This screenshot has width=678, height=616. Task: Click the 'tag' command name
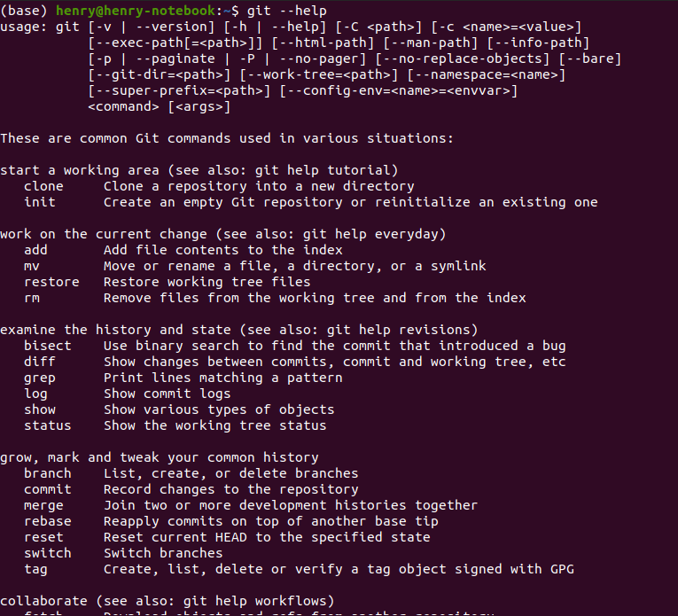coord(35,569)
